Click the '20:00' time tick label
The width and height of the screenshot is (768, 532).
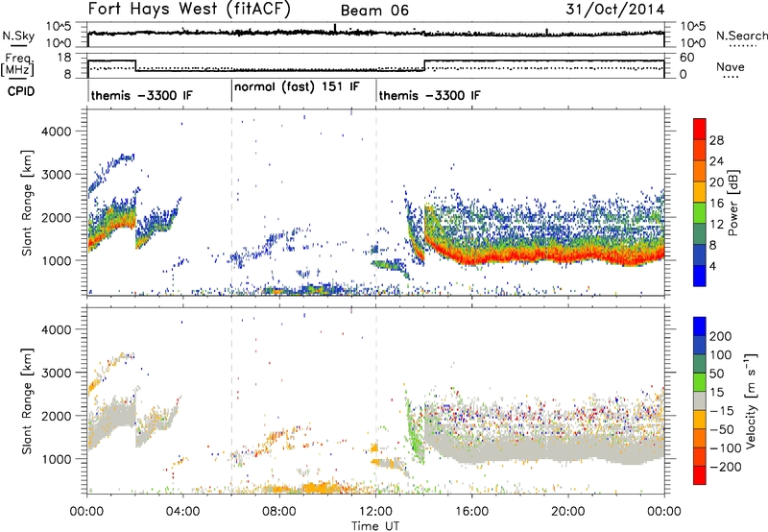[x=567, y=512]
